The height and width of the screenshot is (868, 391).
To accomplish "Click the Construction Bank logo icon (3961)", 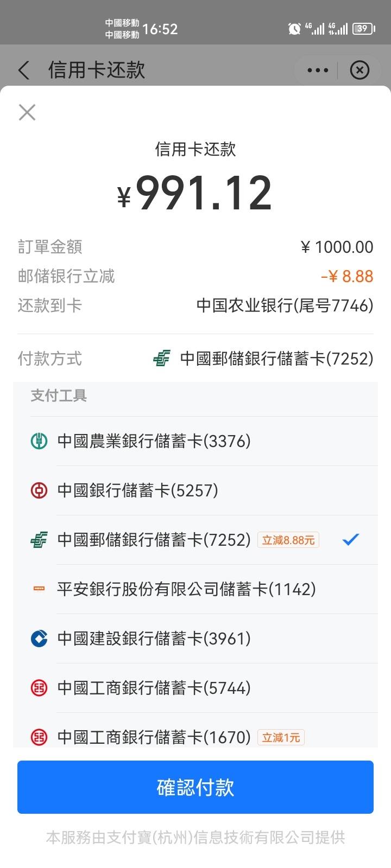I will point(39,639).
